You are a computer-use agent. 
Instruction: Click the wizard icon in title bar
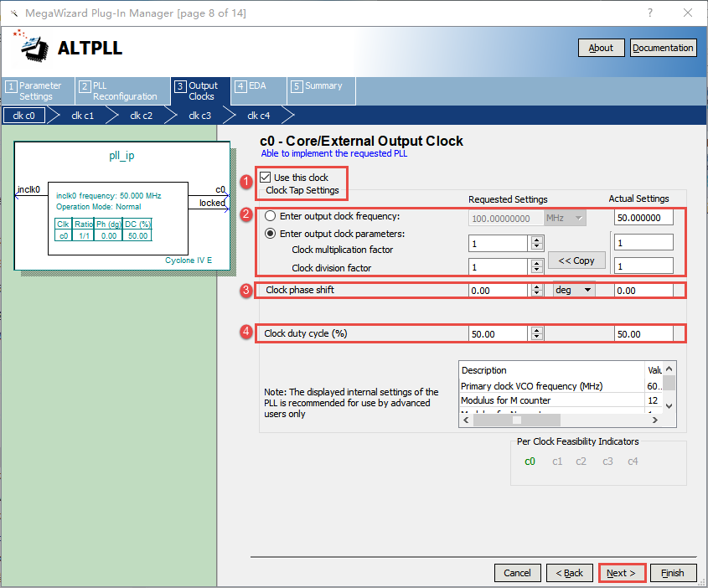point(14,13)
